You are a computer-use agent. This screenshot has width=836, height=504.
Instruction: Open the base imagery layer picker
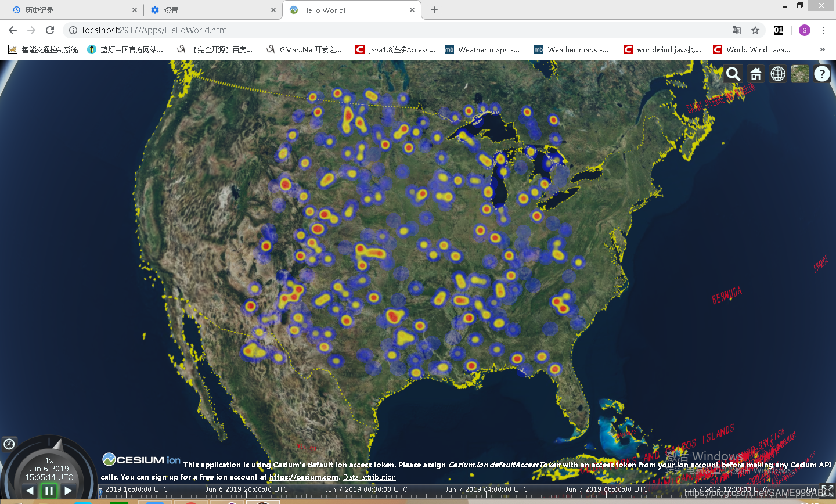click(799, 74)
